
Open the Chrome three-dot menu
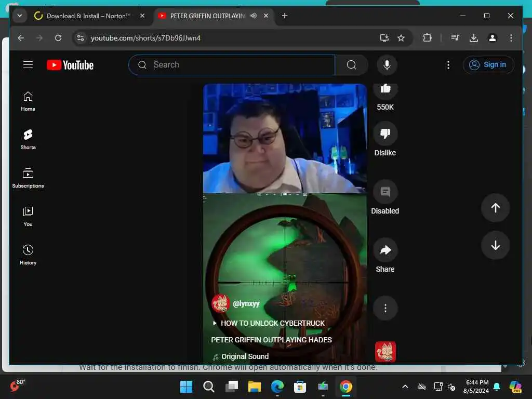coord(511,37)
